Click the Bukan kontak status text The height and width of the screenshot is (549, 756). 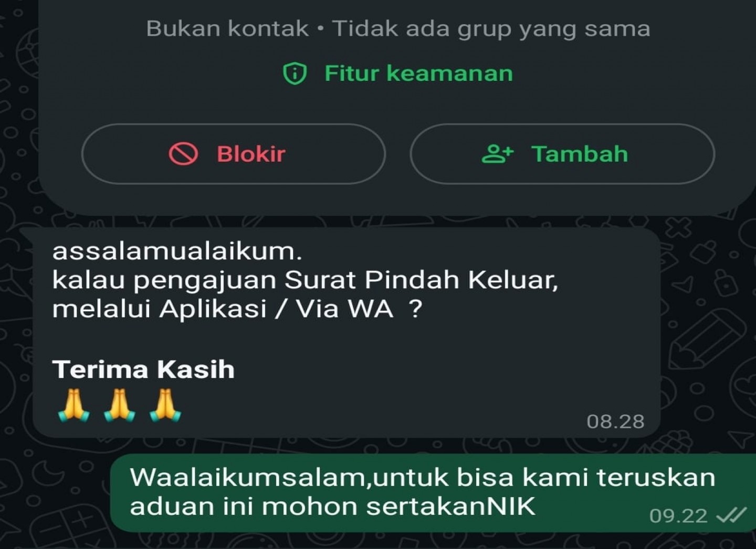[227, 28]
